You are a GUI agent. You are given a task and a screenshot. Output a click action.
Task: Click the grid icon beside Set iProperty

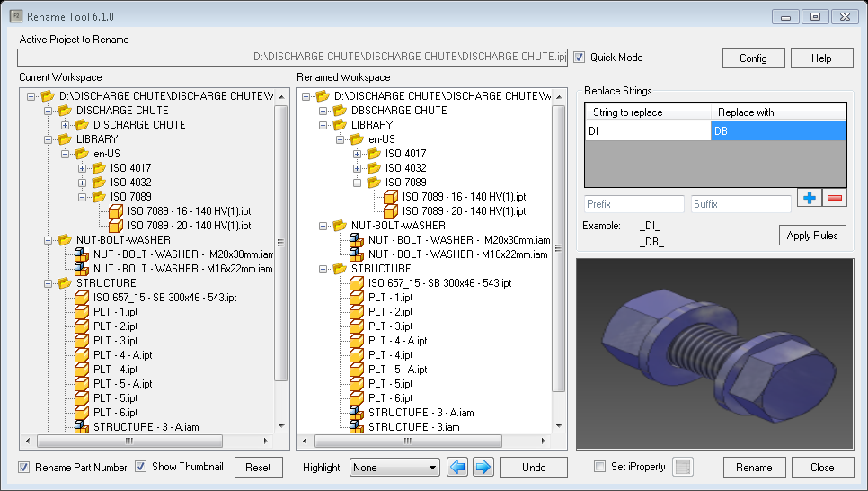click(x=684, y=467)
